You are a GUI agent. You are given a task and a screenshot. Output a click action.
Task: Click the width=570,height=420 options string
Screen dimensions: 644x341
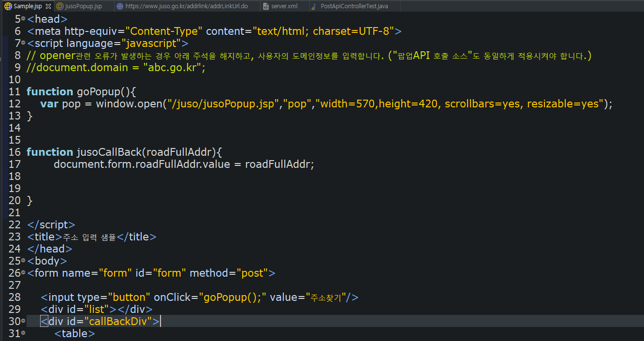(x=460, y=104)
